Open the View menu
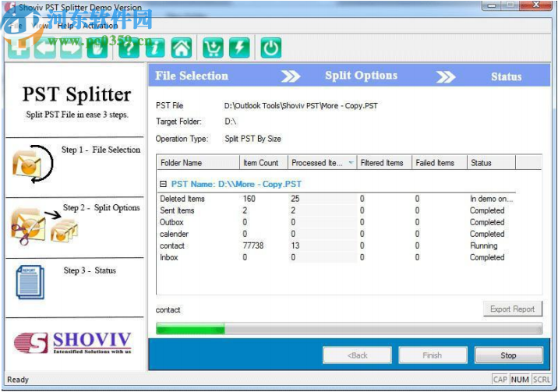The width and height of the screenshot is (558, 392). click(40, 26)
